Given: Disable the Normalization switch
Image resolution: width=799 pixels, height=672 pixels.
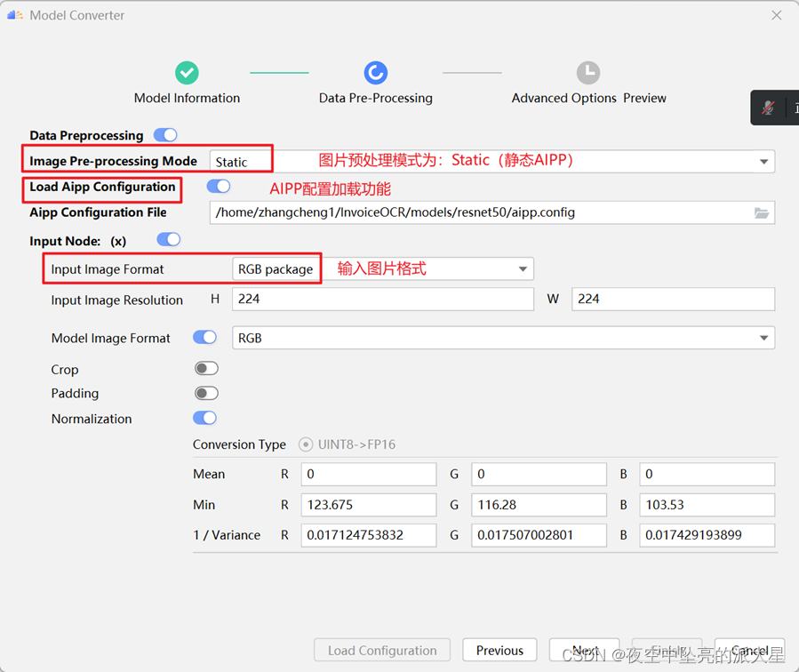Looking at the screenshot, I should click(x=204, y=419).
